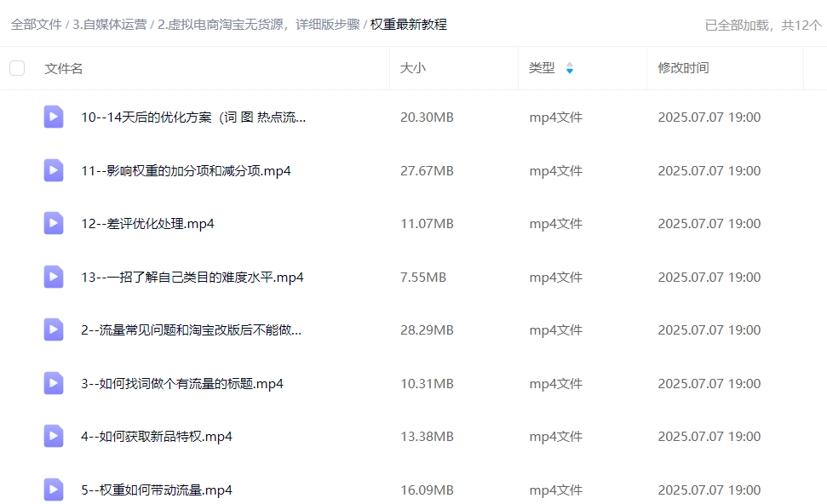Image resolution: width=827 pixels, height=504 pixels.
Task: Click the video icon next to 2--流量常见问题 file
Action: [54, 330]
